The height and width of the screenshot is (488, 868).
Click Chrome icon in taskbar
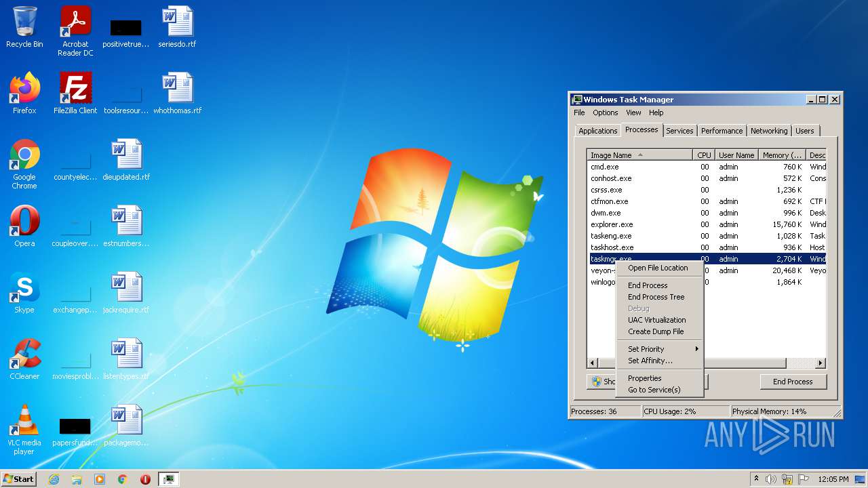[x=123, y=479]
